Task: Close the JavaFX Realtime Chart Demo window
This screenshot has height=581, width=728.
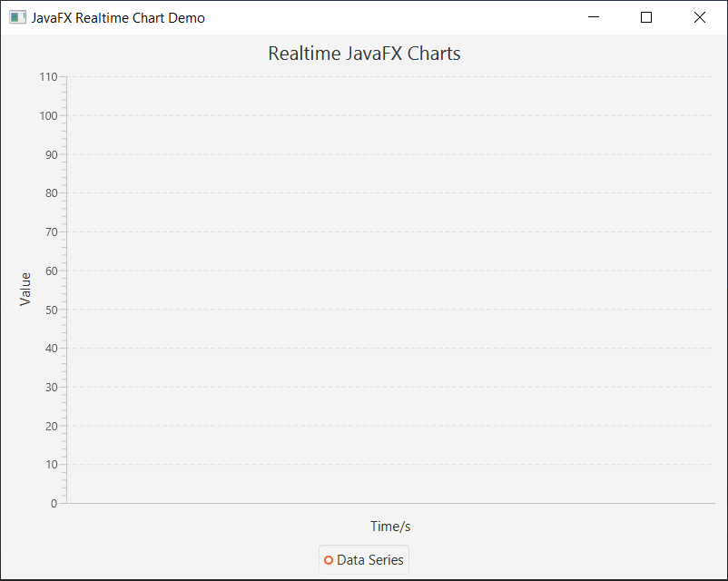Action: click(x=700, y=17)
